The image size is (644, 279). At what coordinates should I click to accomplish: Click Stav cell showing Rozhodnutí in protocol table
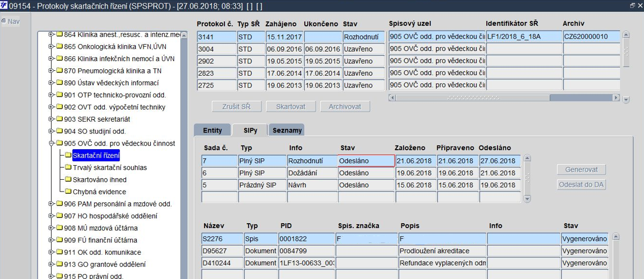(x=364, y=37)
